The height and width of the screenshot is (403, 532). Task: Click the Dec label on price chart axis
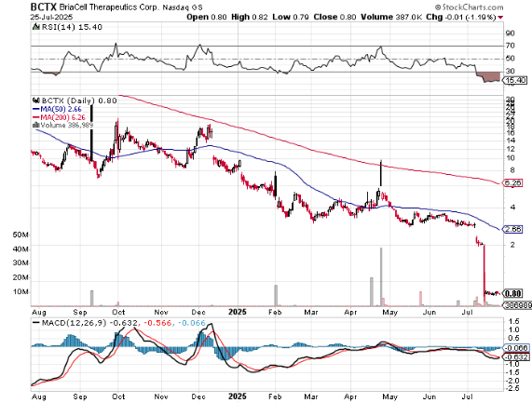(198, 312)
